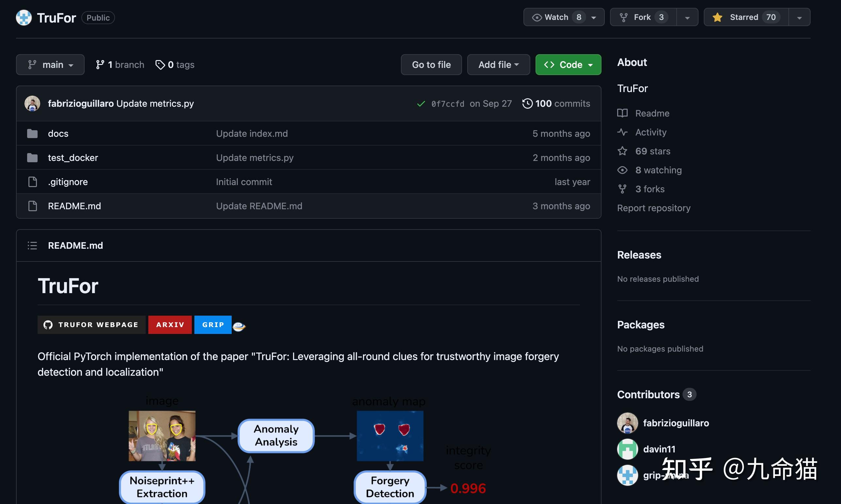Click the docs folder icon
The image size is (841, 504).
[32, 134]
